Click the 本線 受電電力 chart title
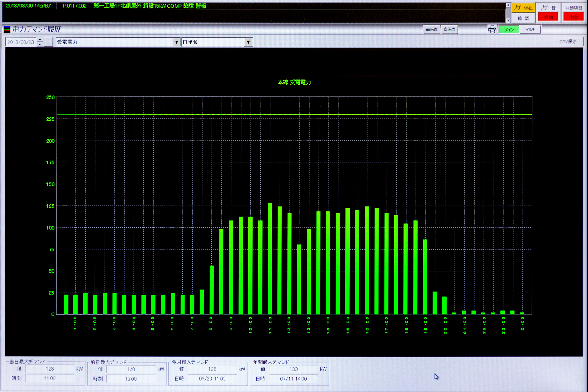Image resolution: width=588 pixels, height=392 pixels. pos(294,82)
